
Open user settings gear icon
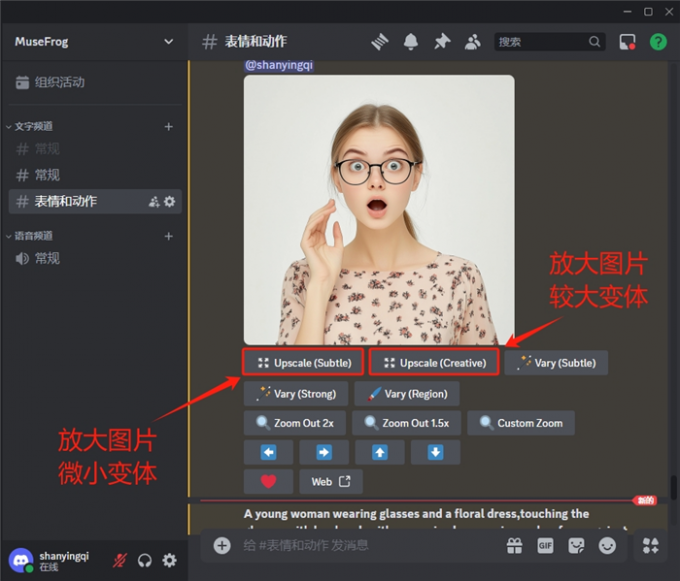[169, 561]
